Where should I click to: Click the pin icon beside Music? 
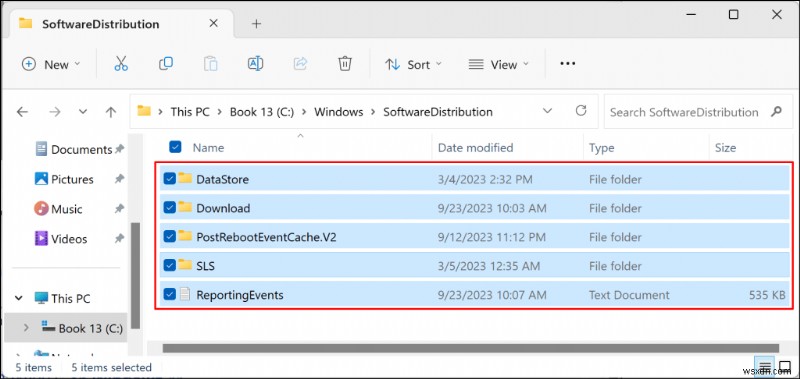click(x=119, y=208)
